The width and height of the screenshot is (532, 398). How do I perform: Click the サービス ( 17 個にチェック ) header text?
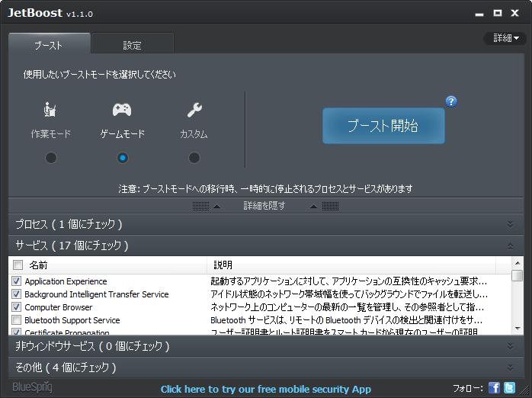pyautogui.click(x=72, y=246)
